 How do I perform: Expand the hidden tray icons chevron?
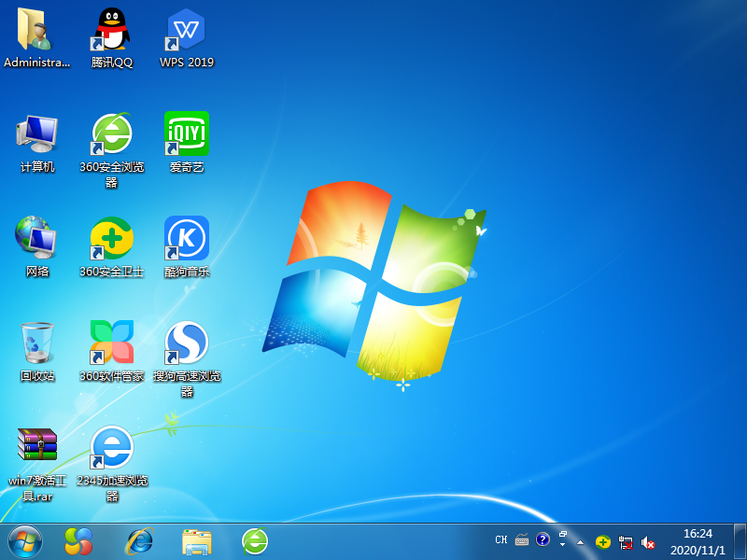click(579, 541)
